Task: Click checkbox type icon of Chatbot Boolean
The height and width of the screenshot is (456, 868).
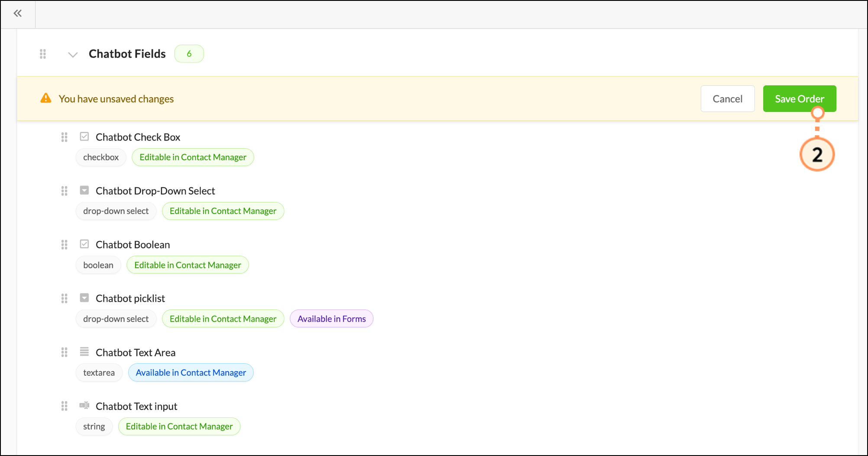Action: click(x=84, y=244)
